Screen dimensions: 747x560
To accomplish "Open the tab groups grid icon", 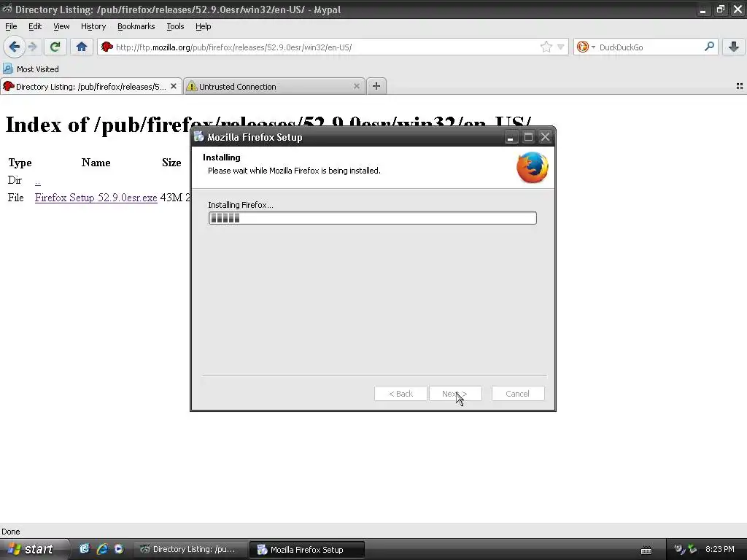I will click(x=740, y=86).
